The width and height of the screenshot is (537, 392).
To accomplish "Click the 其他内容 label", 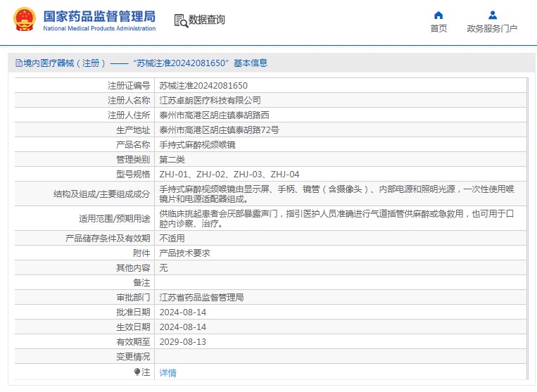I will 133,267.
